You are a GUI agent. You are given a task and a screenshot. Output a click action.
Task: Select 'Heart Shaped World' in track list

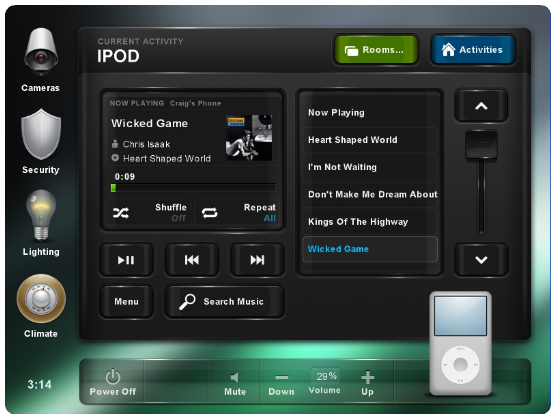point(370,140)
